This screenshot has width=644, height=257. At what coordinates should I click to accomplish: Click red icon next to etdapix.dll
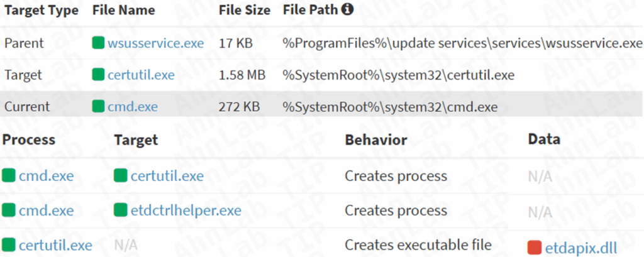click(x=535, y=246)
